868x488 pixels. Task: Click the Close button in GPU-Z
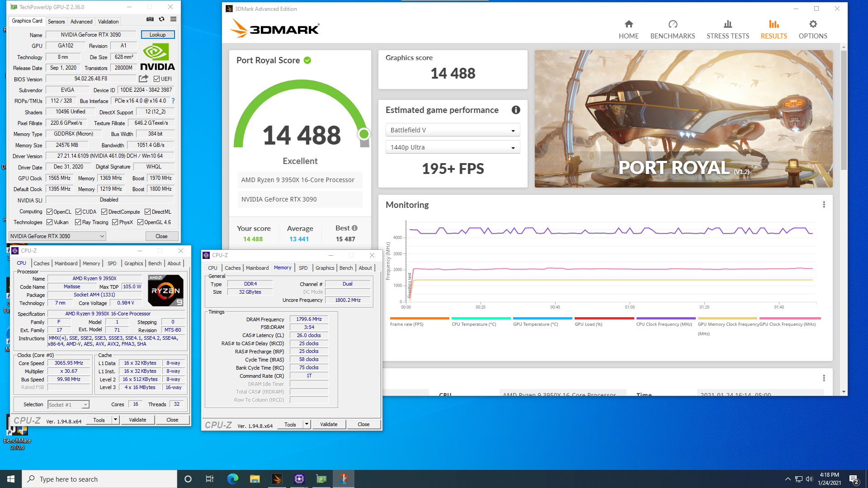[x=161, y=236]
